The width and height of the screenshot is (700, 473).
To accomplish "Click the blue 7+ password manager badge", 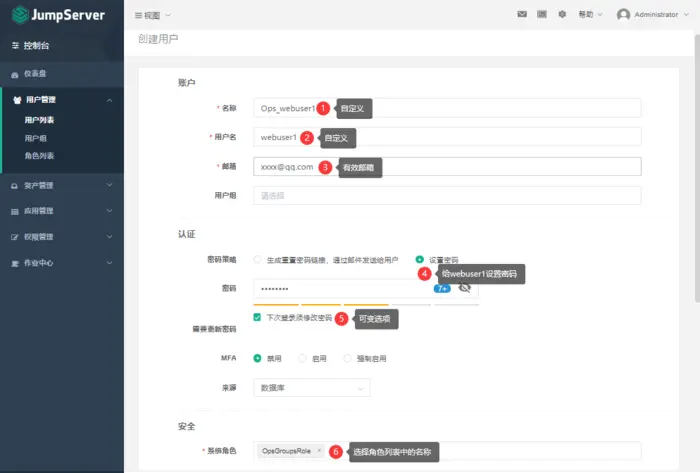I will coord(442,288).
